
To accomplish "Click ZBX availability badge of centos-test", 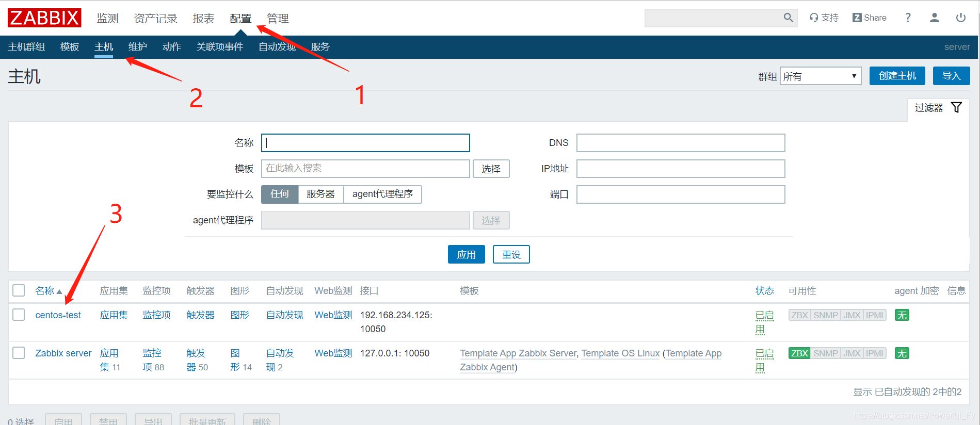I will (x=799, y=315).
